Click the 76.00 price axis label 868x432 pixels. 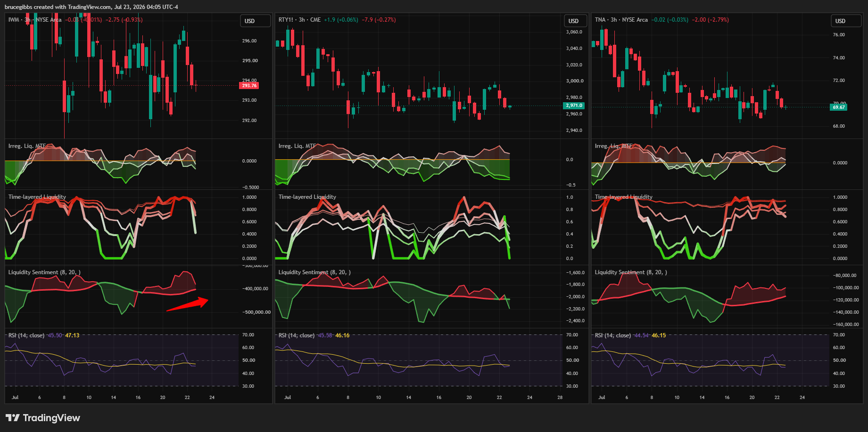pos(839,35)
